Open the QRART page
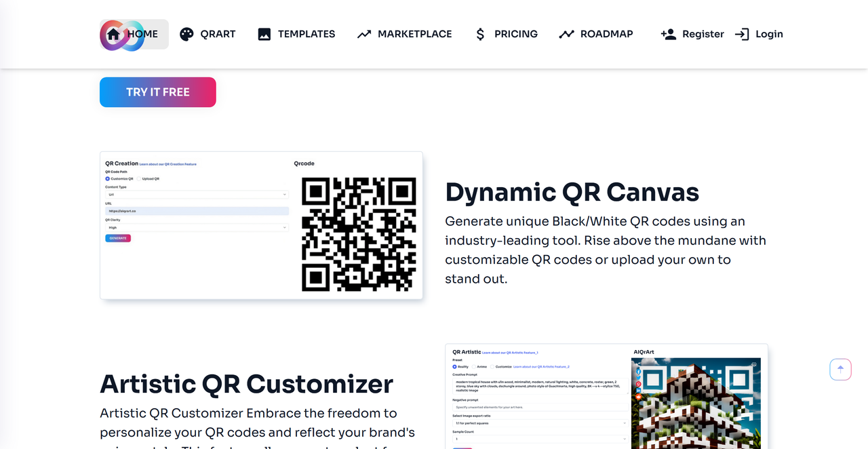Viewport: 868px width, 449px height. (208, 34)
